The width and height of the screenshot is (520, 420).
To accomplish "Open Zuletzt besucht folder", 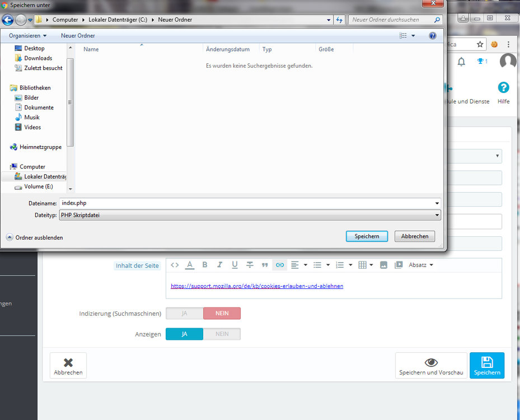I will click(43, 68).
